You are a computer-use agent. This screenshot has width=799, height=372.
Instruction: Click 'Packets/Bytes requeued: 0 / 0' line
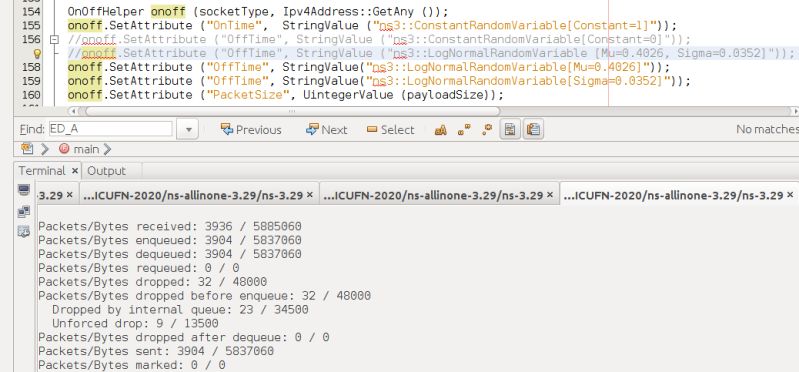pos(139,268)
